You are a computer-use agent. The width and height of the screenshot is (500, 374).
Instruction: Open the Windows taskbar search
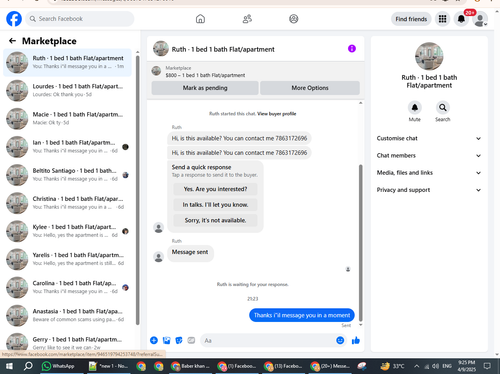[28, 366]
